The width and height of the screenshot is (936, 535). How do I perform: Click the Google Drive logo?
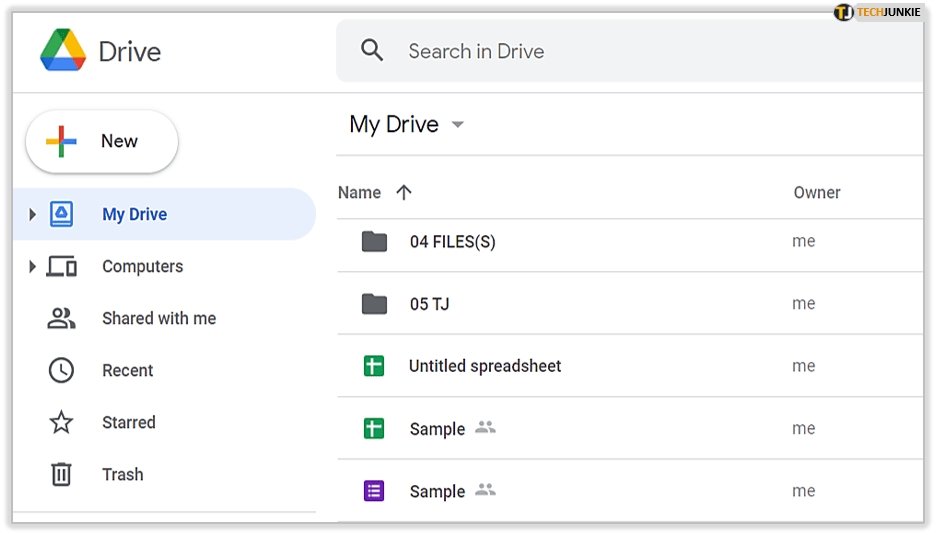pos(63,51)
